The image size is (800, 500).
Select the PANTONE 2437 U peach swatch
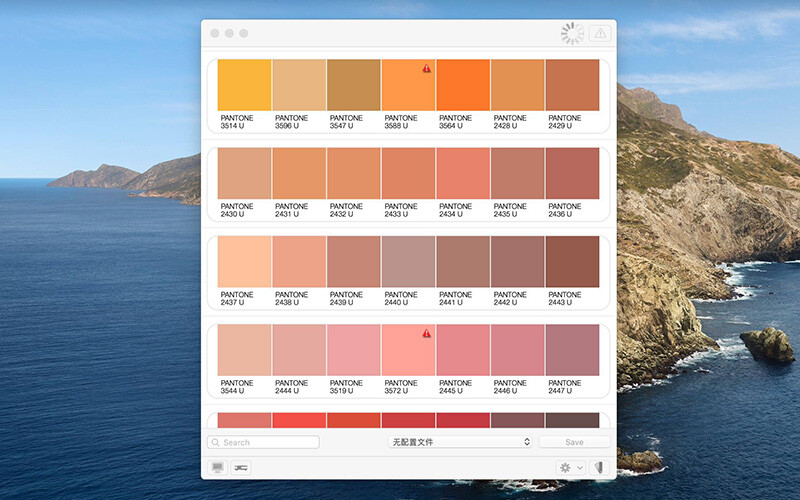coord(244,262)
